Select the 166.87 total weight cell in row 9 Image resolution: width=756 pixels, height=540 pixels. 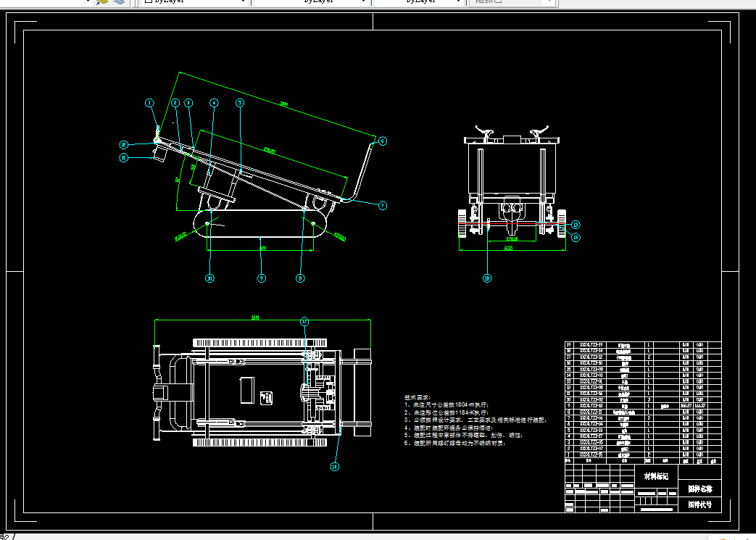(699, 406)
